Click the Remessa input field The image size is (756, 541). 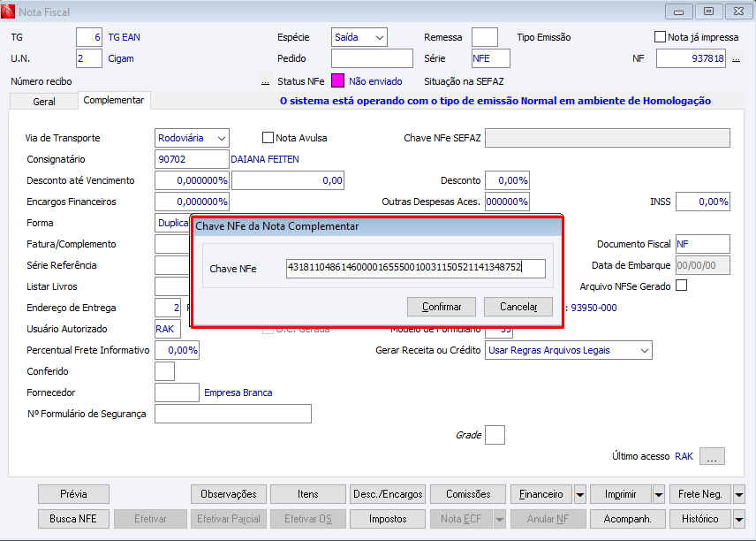coord(485,37)
